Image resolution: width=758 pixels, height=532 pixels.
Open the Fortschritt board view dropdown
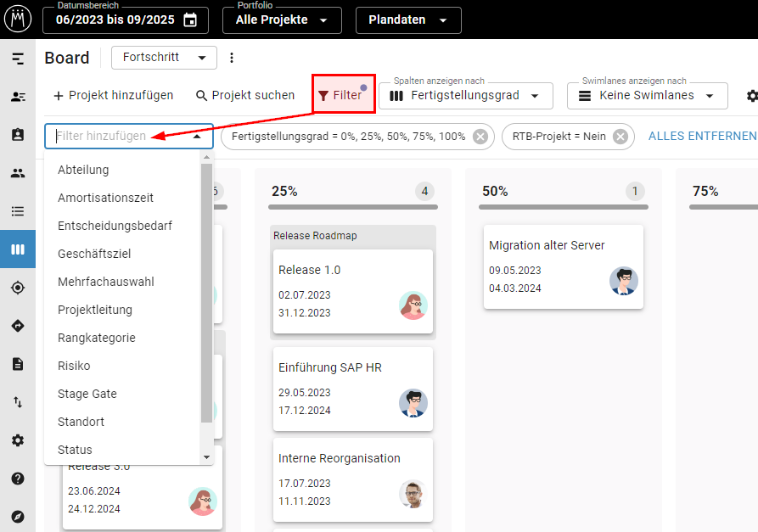(x=164, y=58)
